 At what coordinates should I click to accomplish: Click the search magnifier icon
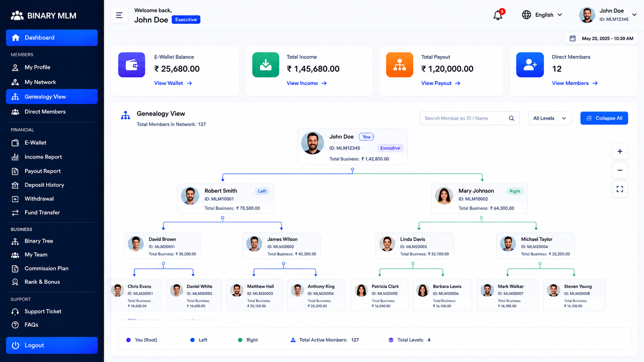(x=512, y=118)
